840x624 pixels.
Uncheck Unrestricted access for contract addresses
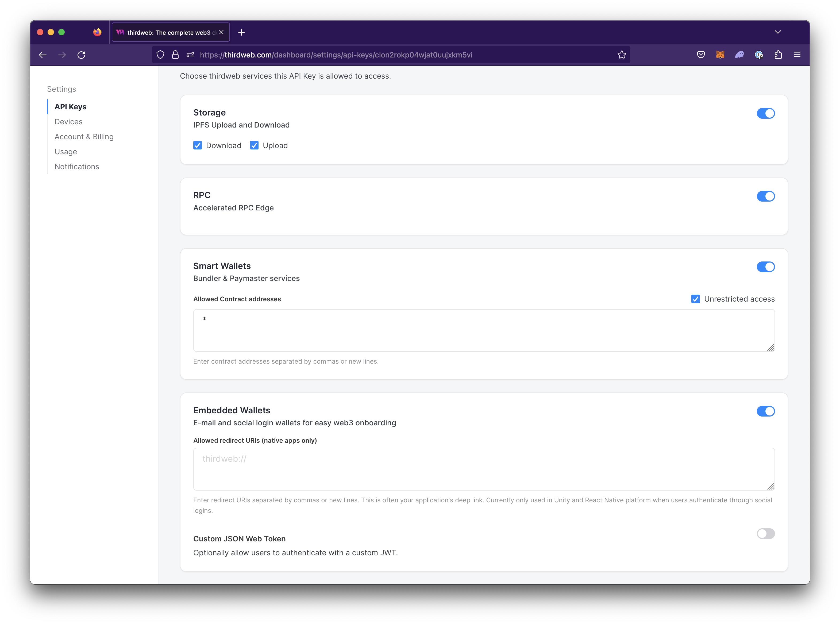tap(695, 299)
